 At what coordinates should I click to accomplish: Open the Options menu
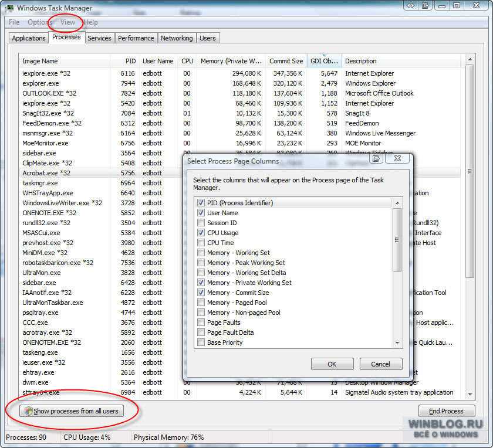(x=39, y=22)
